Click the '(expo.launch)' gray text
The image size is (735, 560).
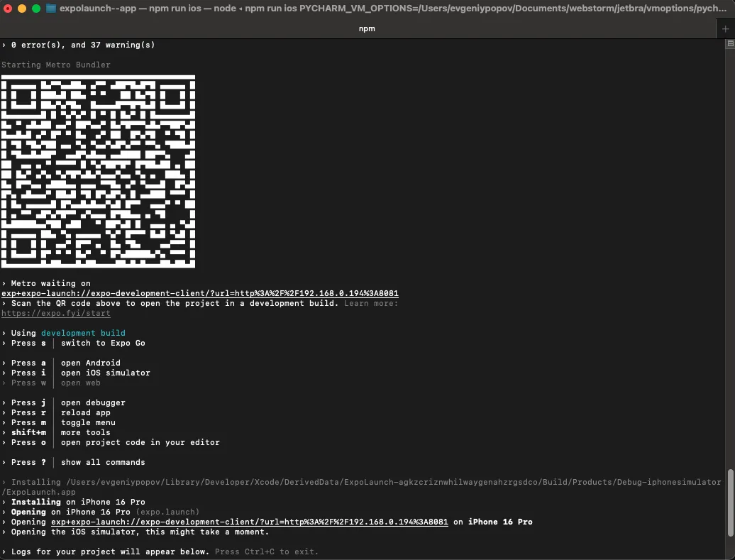click(168, 512)
